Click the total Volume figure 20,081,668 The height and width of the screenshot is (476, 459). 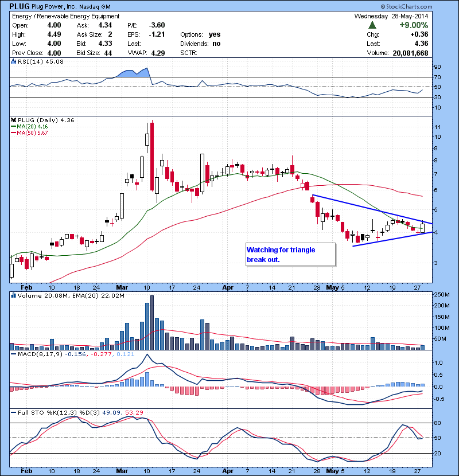click(410, 53)
